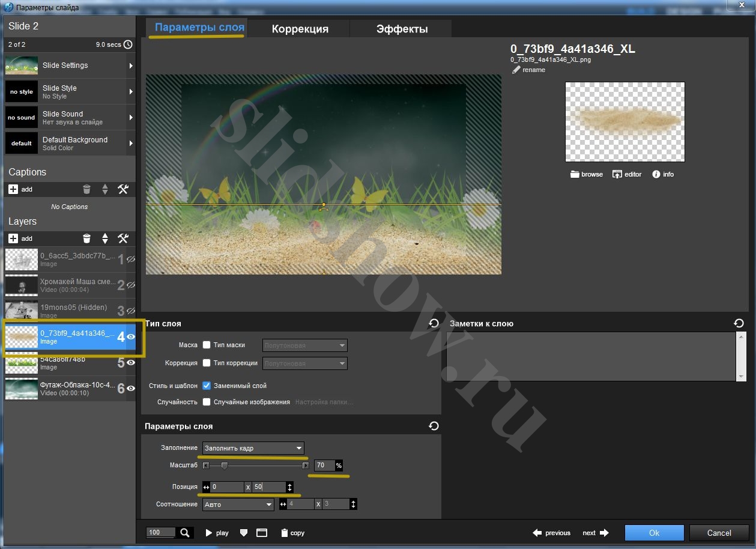Delete layer using Layers trash icon
The image size is (756, 549).
86,238
